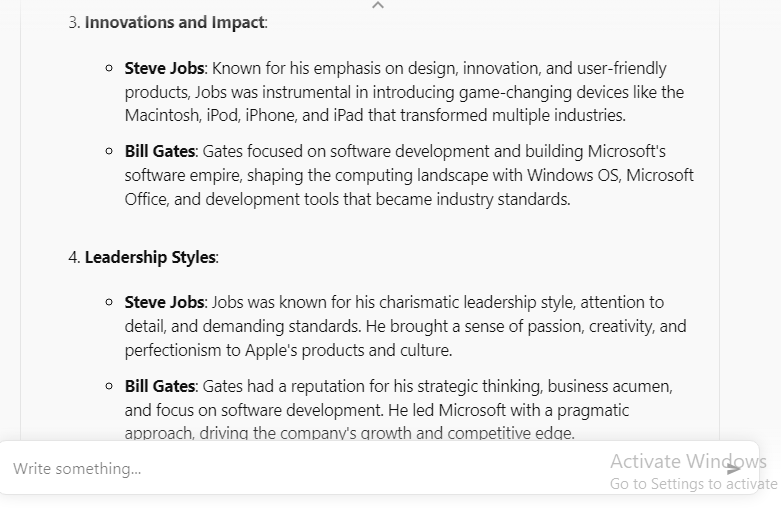Click the list number 4 before Leadership

(x=74, y=258)
